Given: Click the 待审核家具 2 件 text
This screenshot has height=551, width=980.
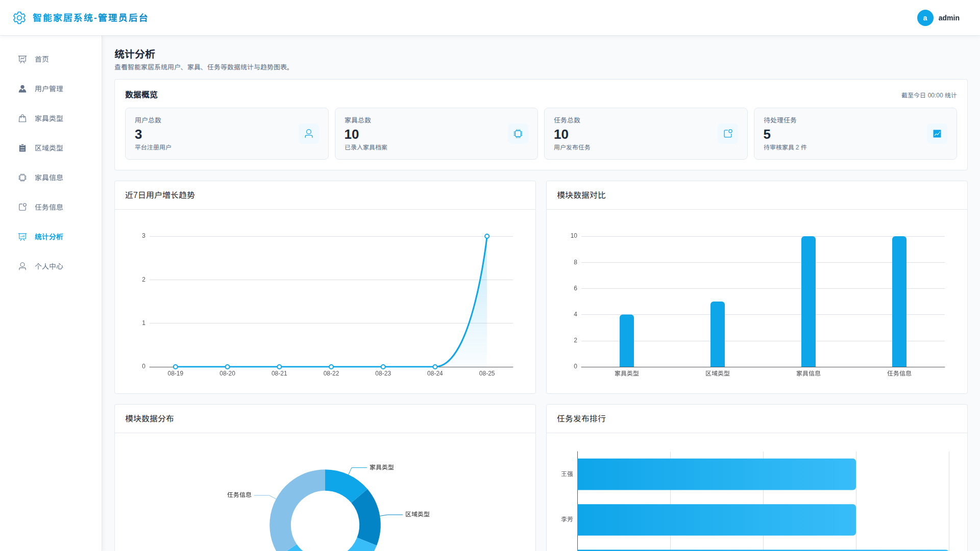Looking at the screenshot, I should 785,147.
